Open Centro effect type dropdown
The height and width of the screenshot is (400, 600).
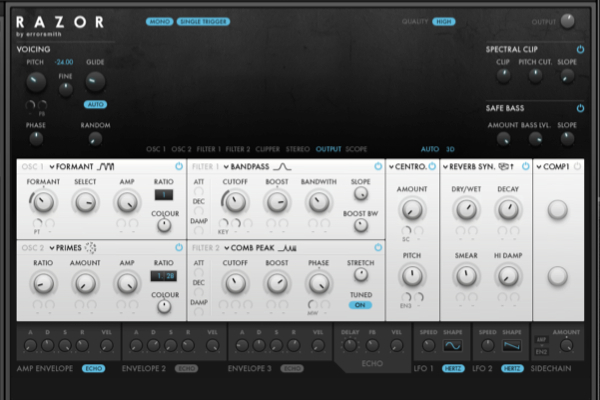(408, 167)
